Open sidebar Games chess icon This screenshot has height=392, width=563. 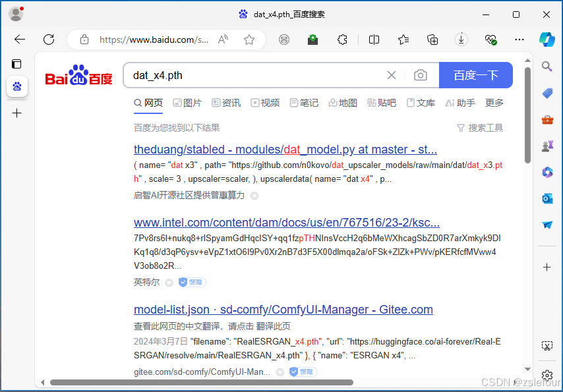click(x=547, y=146)
